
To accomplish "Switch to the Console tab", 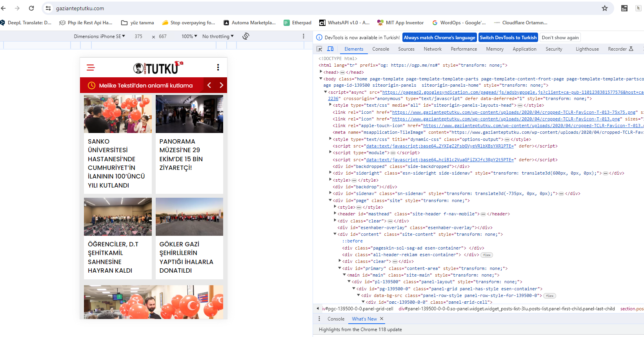I will point(381,49).
